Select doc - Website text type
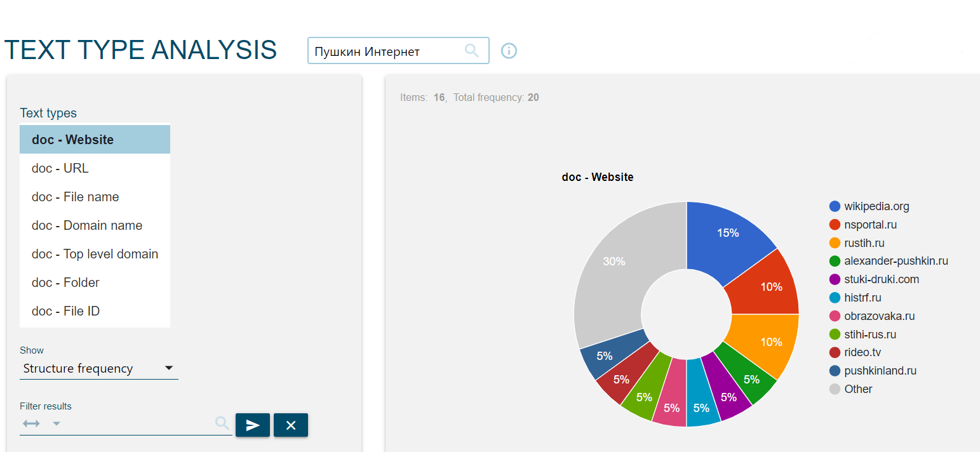980x452 pixels. coord(95,140)
